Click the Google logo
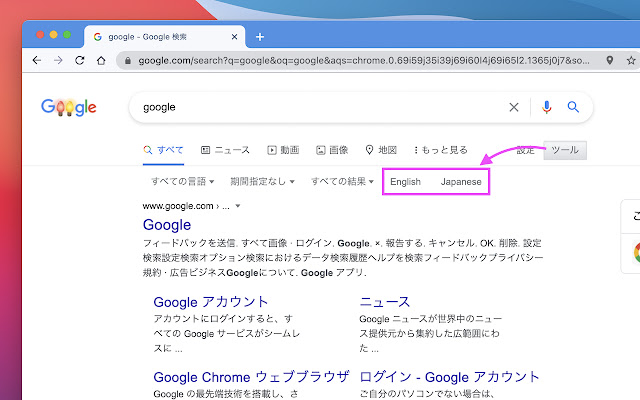The width and height of the screenshot is (640, 400). 69,107
